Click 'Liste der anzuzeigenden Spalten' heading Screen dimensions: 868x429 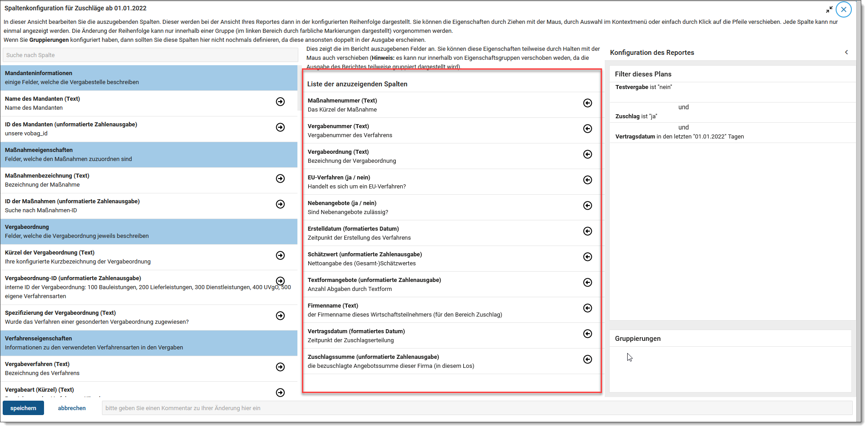click(x=357, y=84)
